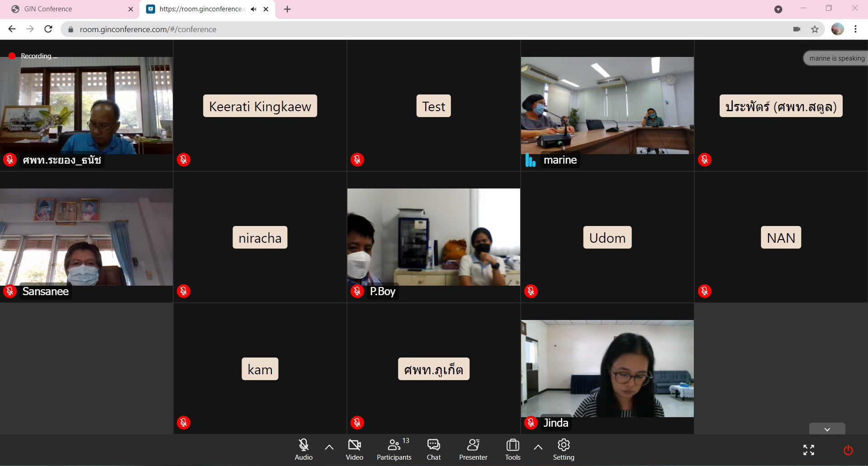
Task: Click the Recording indicator
Action: pyautogui.click(x=33, y=56)
